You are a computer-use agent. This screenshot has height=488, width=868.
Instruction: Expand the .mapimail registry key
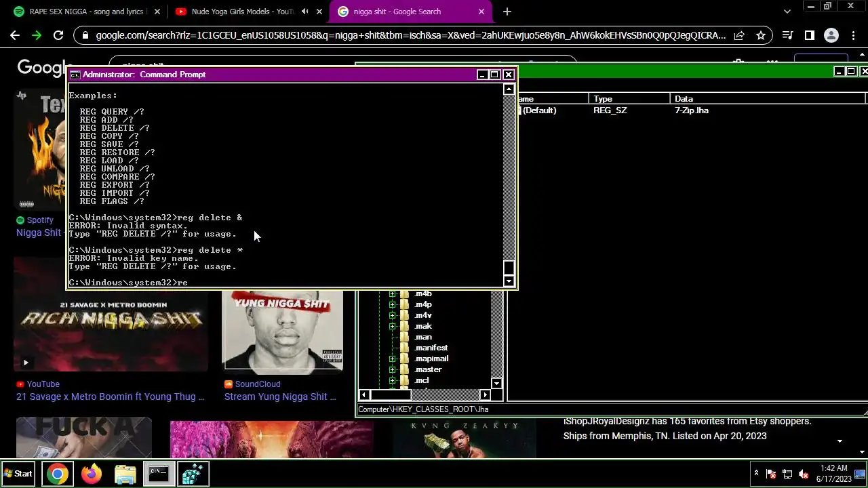point(392,359)
